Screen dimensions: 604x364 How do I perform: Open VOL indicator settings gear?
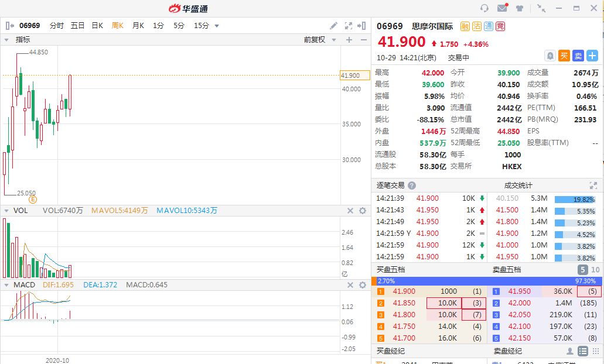[x=363, y=211]
